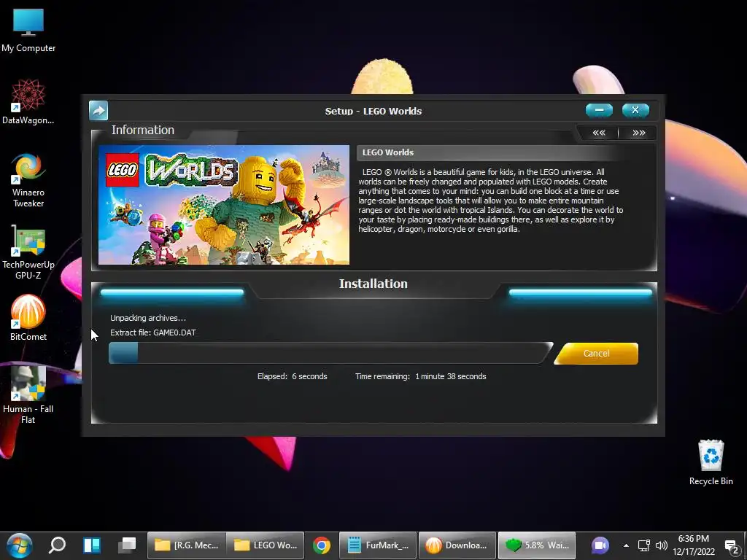The image size is (747, 560).
Task: Switch to BitComet Downloa... taskbar window
Action: [457, 545]
